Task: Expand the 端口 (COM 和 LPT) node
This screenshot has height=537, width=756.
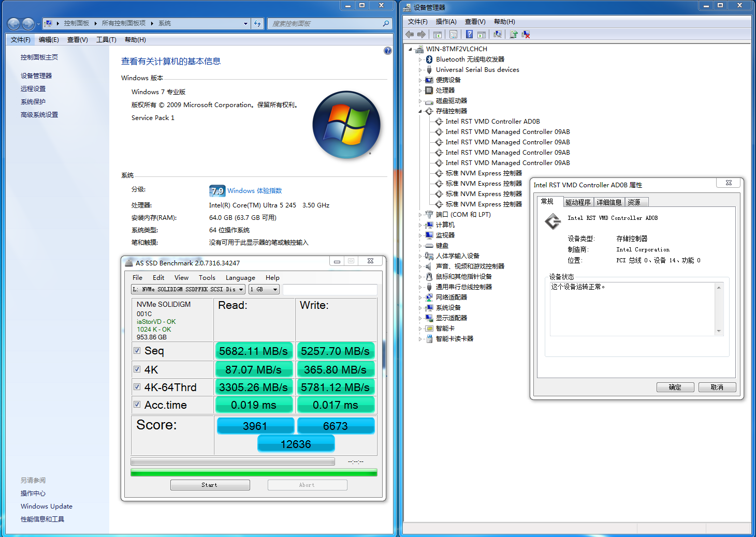Action: (x=420, y=215)
